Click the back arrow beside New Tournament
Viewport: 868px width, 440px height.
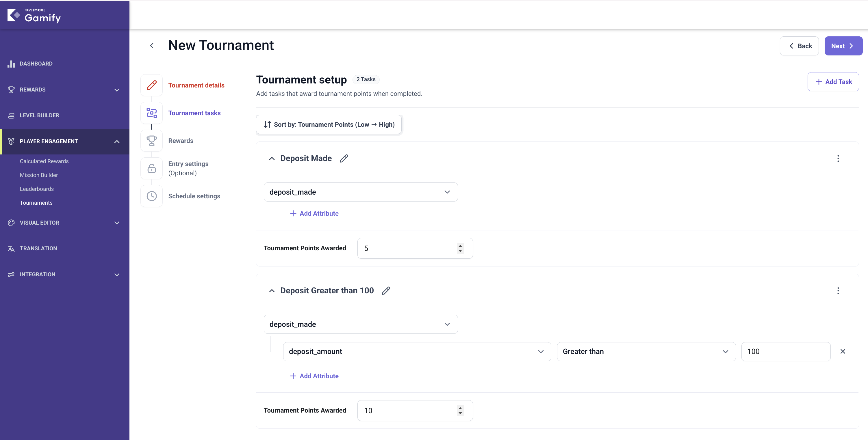152,46
